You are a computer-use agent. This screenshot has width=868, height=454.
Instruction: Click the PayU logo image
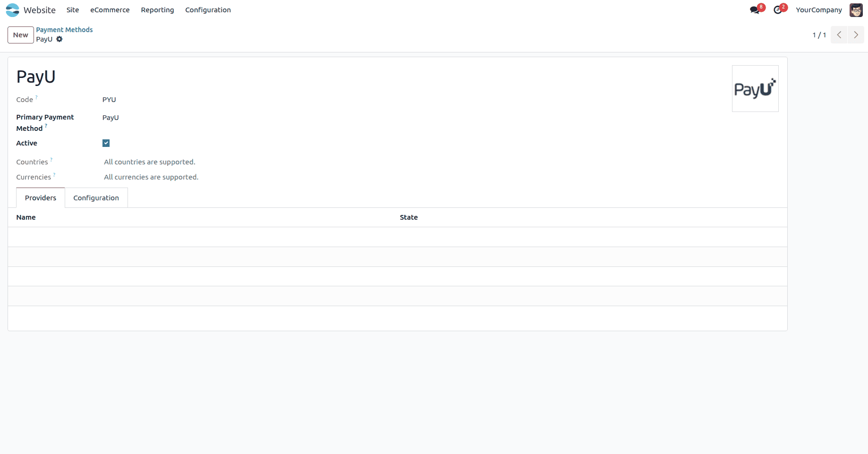755,88
